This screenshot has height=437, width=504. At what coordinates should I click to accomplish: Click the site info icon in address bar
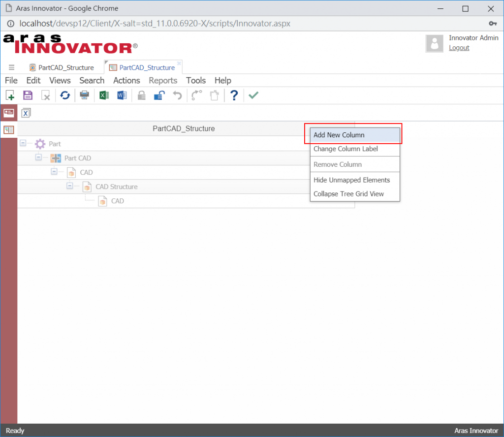coord(11,24)
